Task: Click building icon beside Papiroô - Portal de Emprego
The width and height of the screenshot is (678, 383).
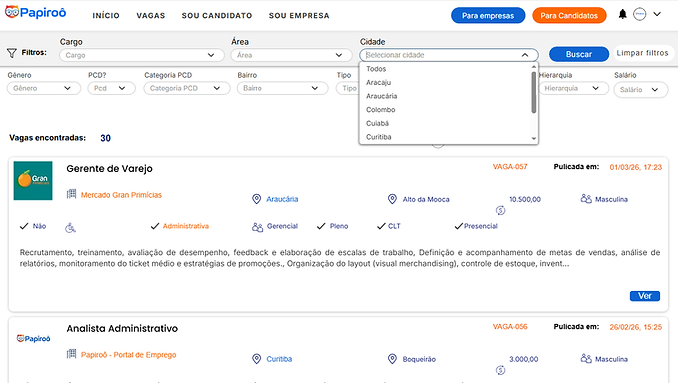Action: click(71, 354)
